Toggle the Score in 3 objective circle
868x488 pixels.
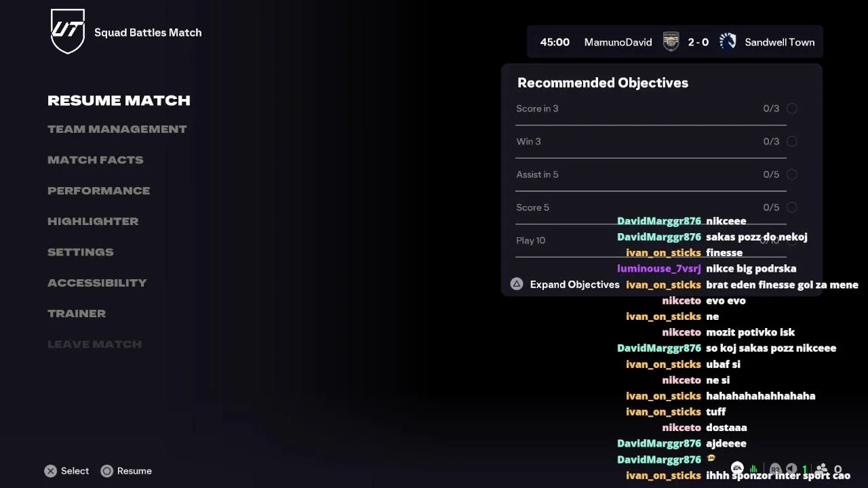point(791,108)
